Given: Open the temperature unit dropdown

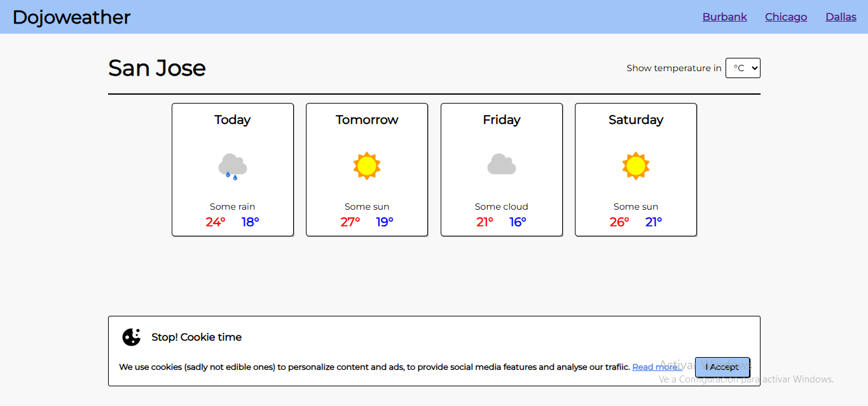Looking at the screenshot, I should click(743, 68).
